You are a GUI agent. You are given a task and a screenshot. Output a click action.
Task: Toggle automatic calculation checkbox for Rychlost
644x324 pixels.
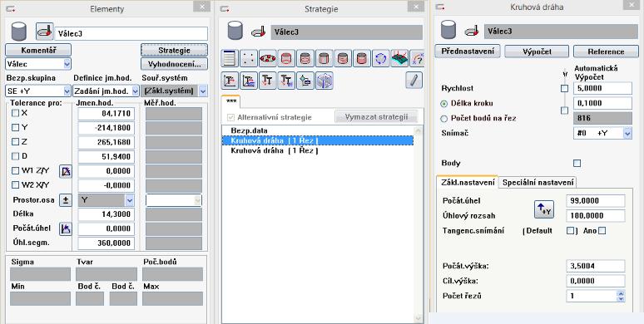coord(565,89)
